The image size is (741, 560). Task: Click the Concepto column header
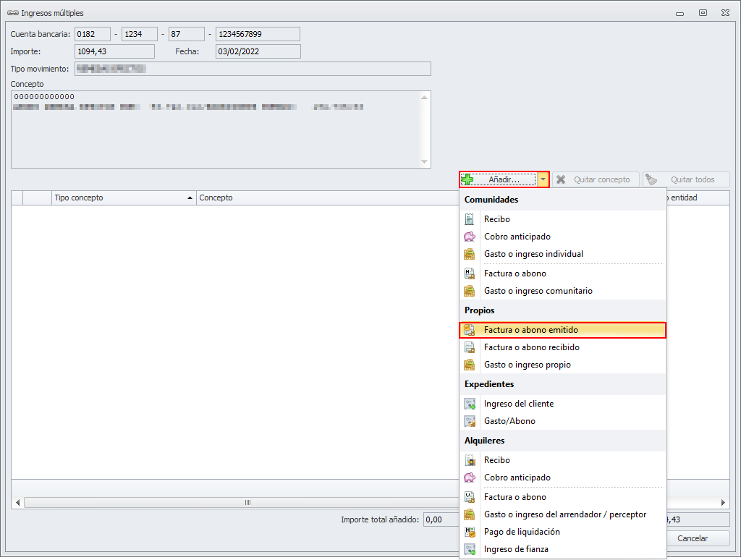328,198
